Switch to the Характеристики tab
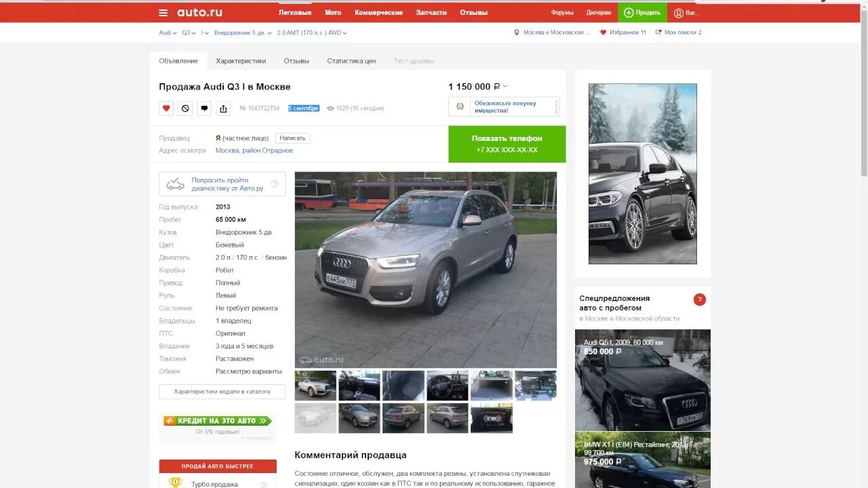The width and height of the screenshot is (868, 488). (241, 61)
